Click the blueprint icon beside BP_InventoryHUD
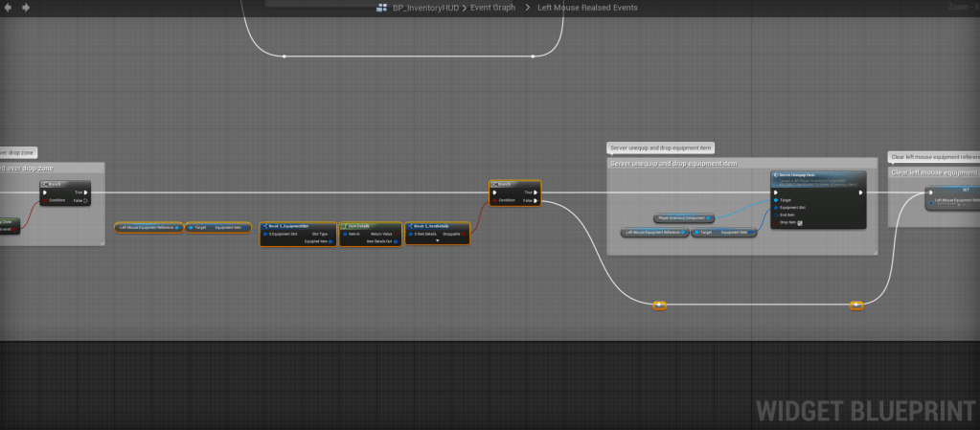Screen dimensions: 980x430 tap(383, 8)
